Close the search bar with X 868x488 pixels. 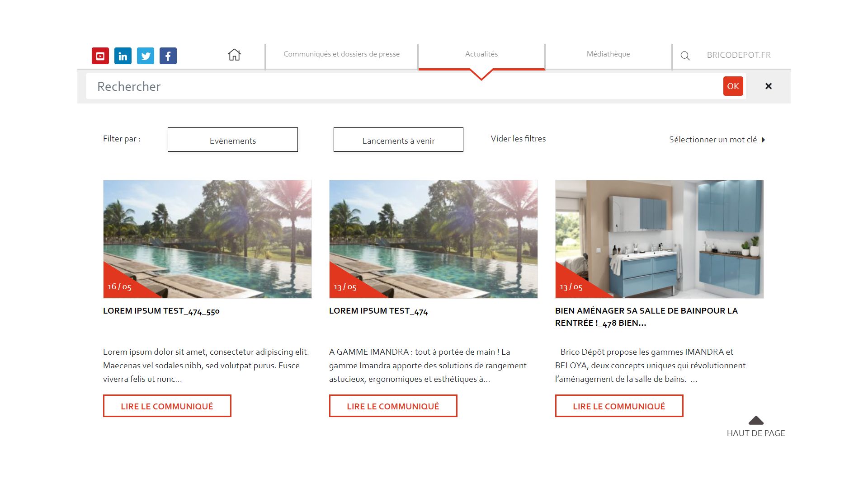click(769, 86)
